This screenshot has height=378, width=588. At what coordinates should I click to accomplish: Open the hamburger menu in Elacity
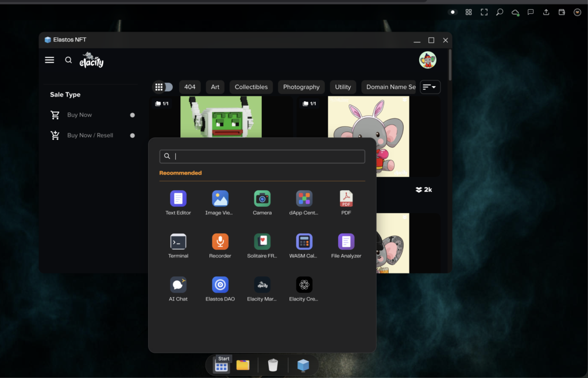click(49, 60)
